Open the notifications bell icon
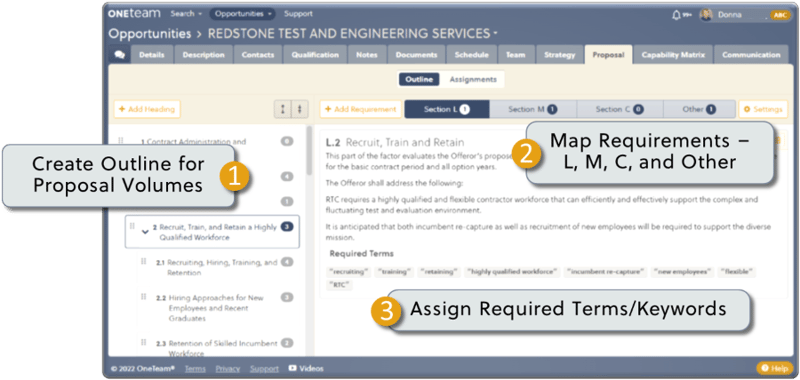800x380 pixels. pos(677,15)
